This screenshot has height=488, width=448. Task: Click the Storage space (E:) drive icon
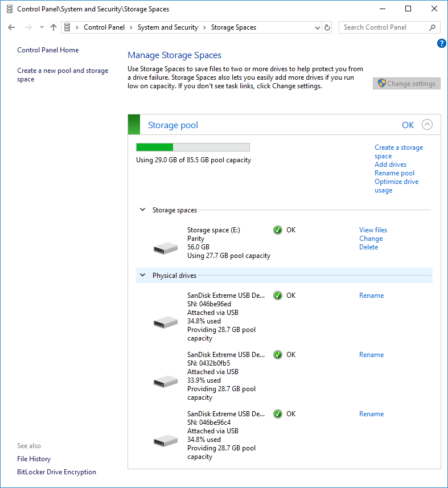166,248
